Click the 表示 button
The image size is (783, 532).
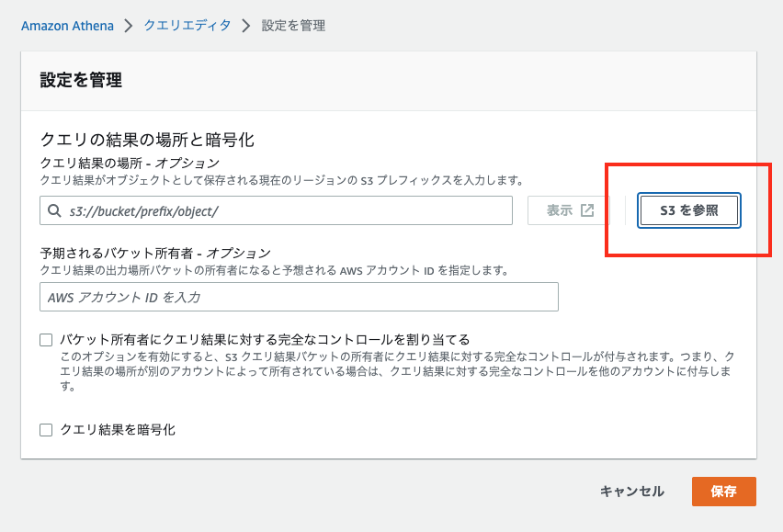tap(569, 210)
